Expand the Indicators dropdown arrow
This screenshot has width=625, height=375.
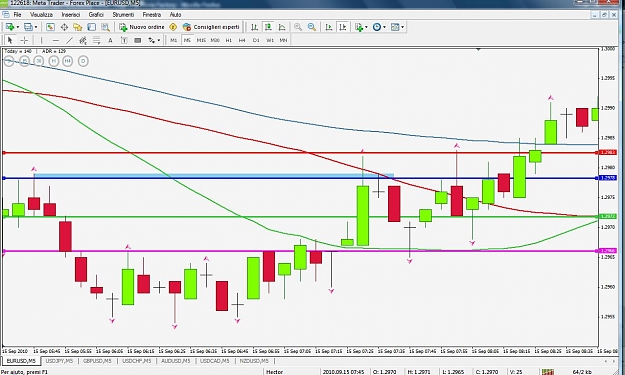[366, 27]
